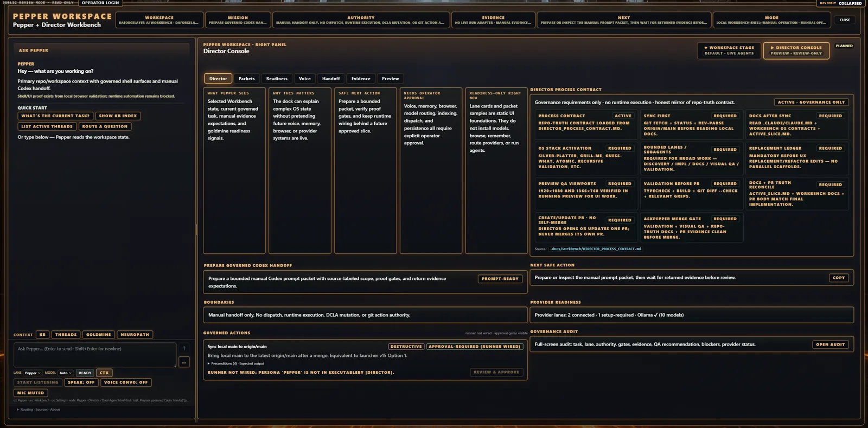
Task: Select the What Pepper Sees card
Action: 234,170
